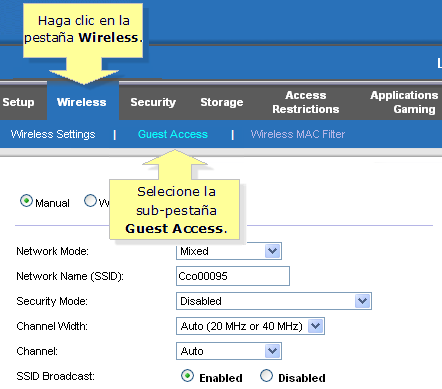
Task: Open the Wireless MAC Filter sub-tab
Action: (x=298, y=134)
